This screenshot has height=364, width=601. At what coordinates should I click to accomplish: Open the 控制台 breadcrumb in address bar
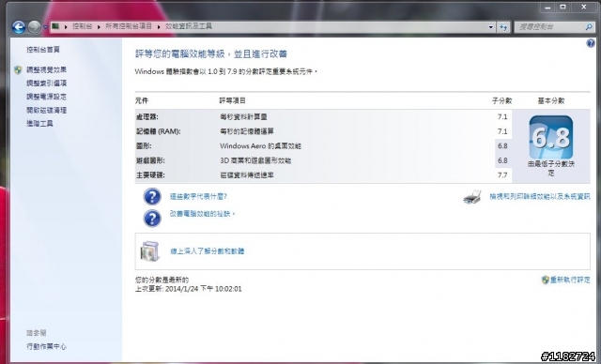click(83, 26)
